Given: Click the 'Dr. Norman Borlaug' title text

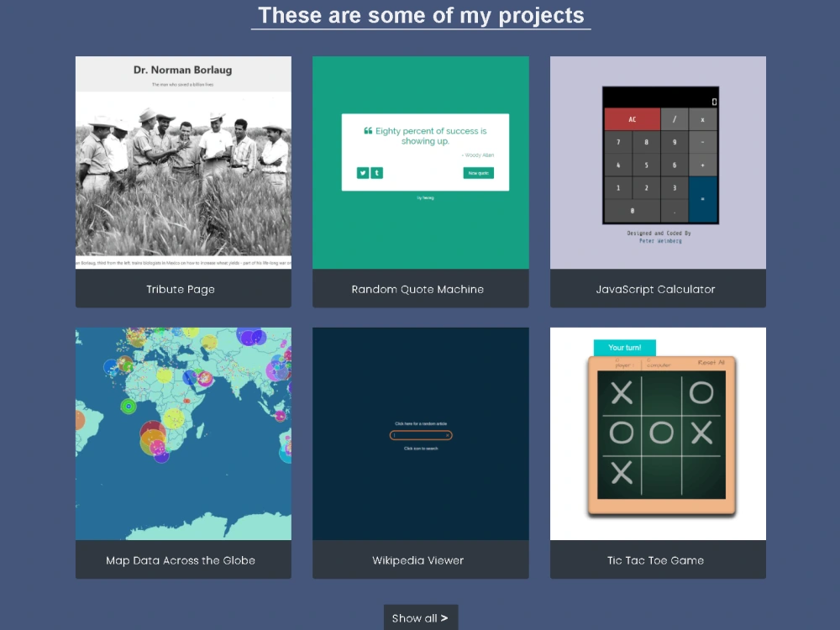Looking at the screenshot, I should click(x=182, y=70).
